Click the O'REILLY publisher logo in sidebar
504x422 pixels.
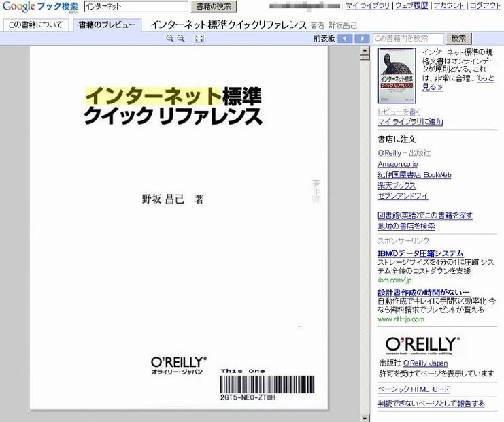tap(422, 345)
